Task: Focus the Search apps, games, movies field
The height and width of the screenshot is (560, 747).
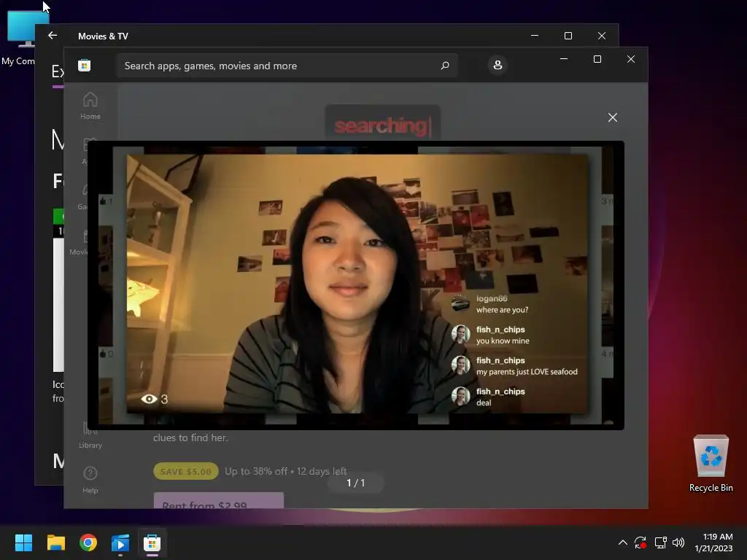Action: point(287,66)
